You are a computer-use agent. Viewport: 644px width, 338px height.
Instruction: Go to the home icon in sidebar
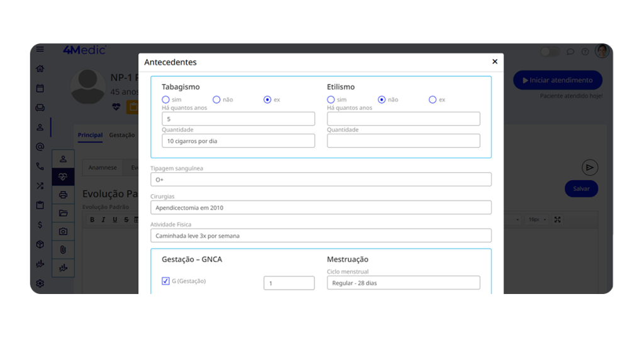tap(40, 69)
